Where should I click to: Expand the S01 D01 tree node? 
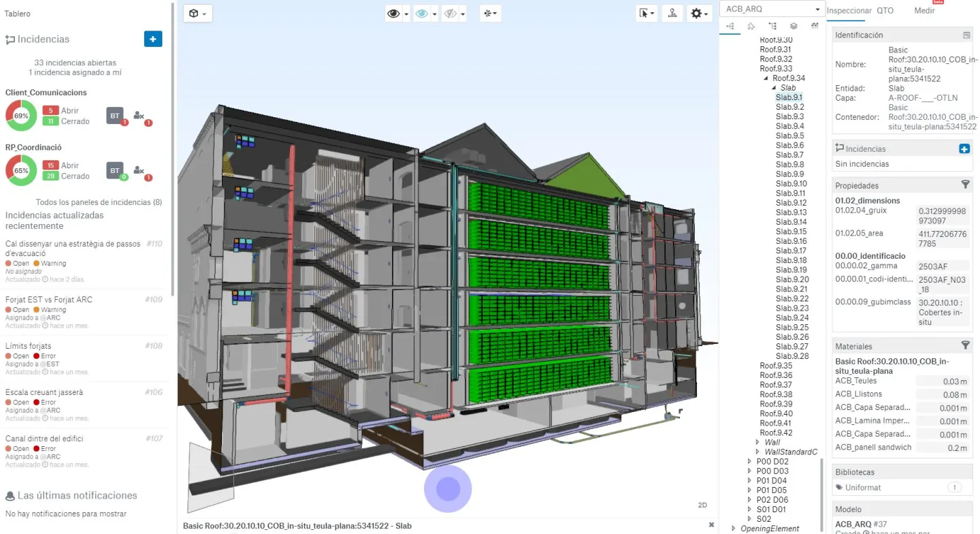[750, 509]
